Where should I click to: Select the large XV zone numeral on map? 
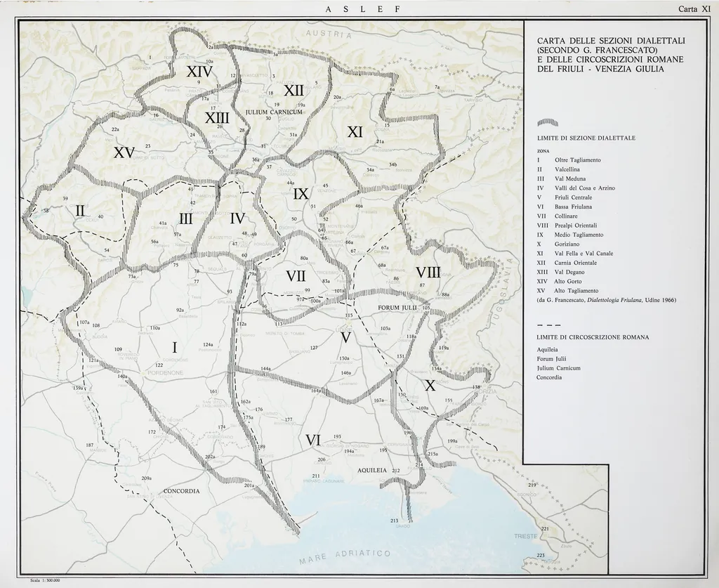click(124, 152)
